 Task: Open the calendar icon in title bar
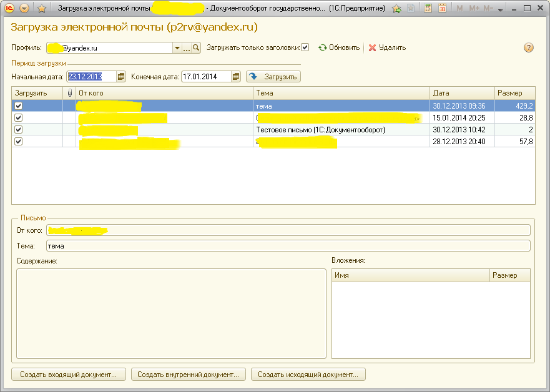click(x=443, y=8)
